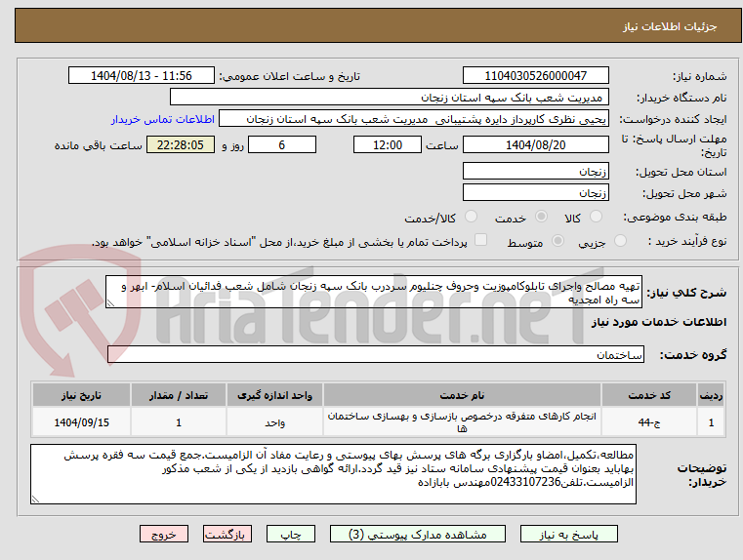Image resolution: width=743 pixels, height=560 pixels.
Task: Click the remaining days field showing 6
Action: [282, 144]
